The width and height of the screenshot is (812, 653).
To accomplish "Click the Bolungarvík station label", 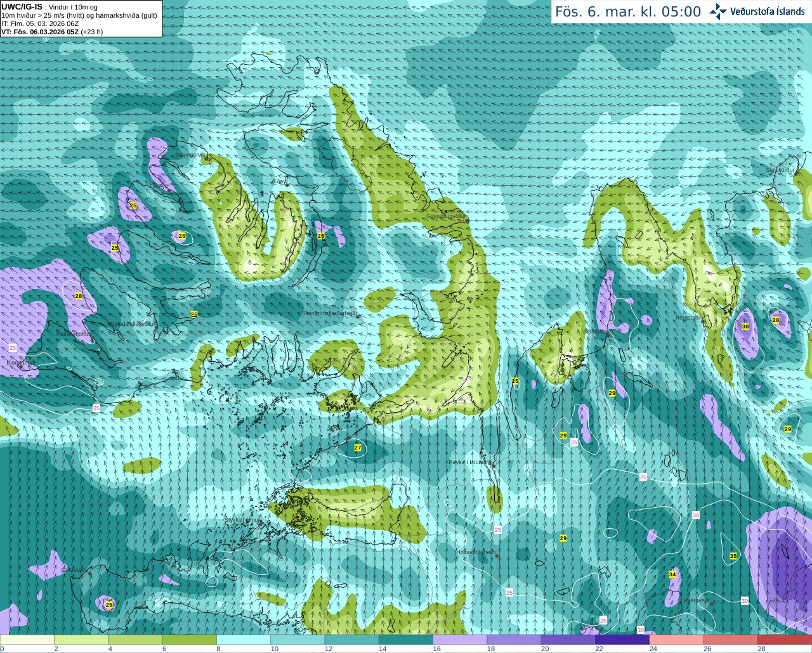I will click(191, 154).
